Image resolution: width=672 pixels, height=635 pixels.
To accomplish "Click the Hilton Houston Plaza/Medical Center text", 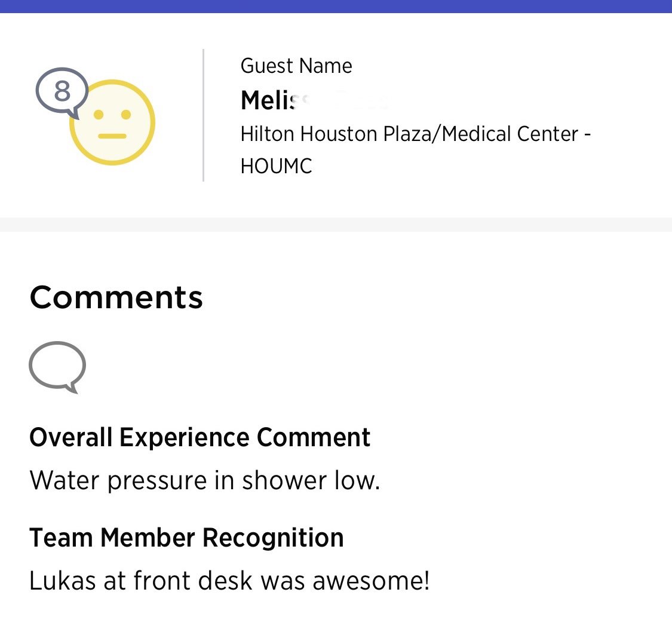I will click(x=415, y=134).
